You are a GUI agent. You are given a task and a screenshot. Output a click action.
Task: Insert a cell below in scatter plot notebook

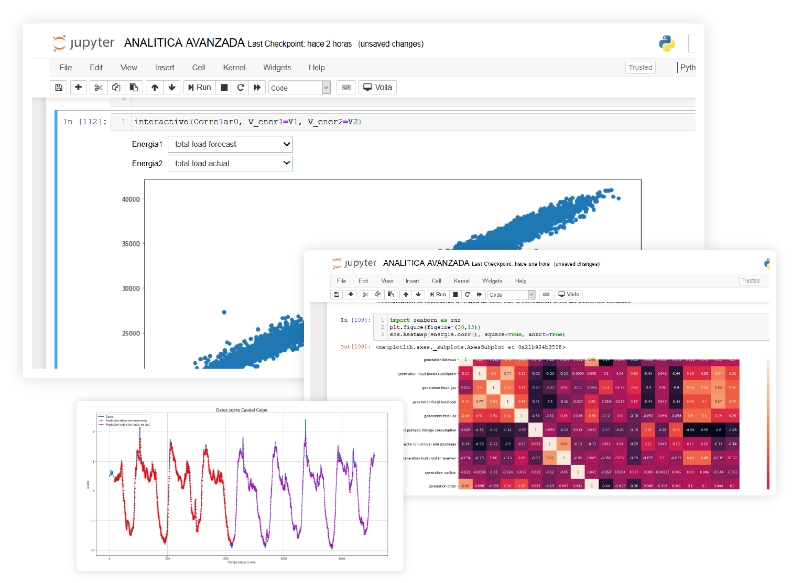(77, 88)
